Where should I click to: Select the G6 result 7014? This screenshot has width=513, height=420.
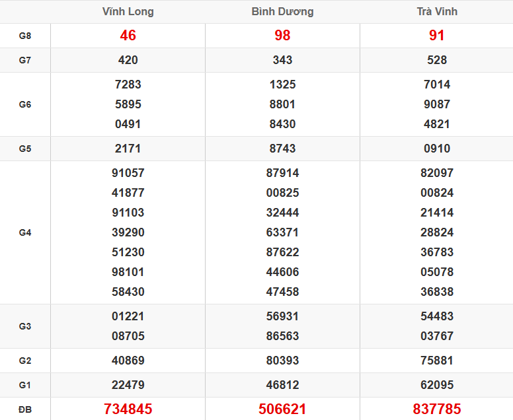coord(437,85)
